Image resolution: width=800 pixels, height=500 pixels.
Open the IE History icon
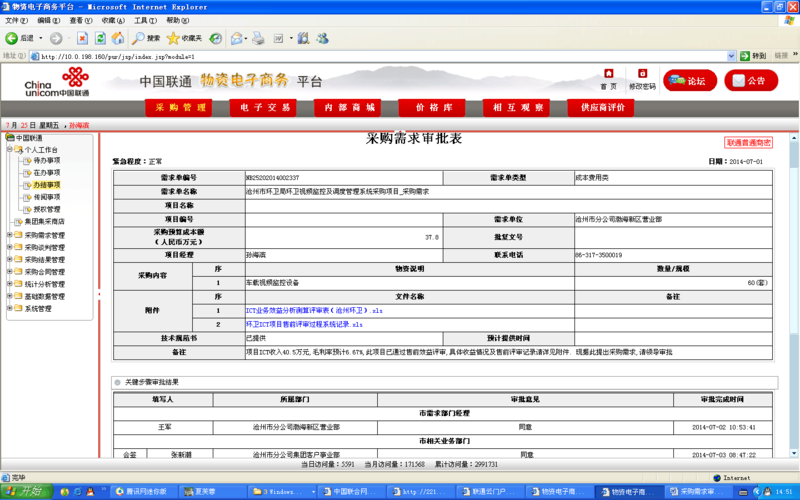216,38
